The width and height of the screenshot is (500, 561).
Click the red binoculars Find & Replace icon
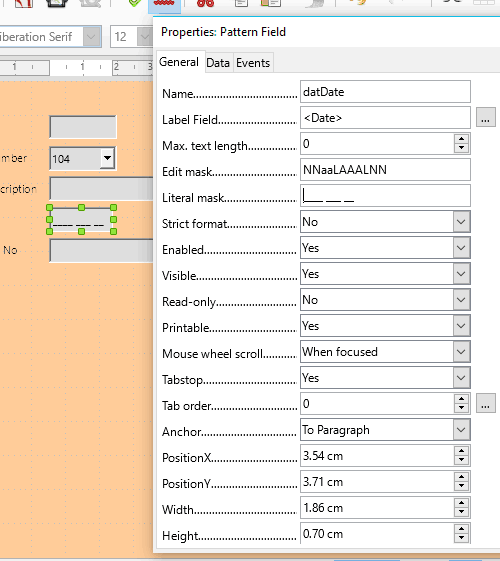point(206,4)
